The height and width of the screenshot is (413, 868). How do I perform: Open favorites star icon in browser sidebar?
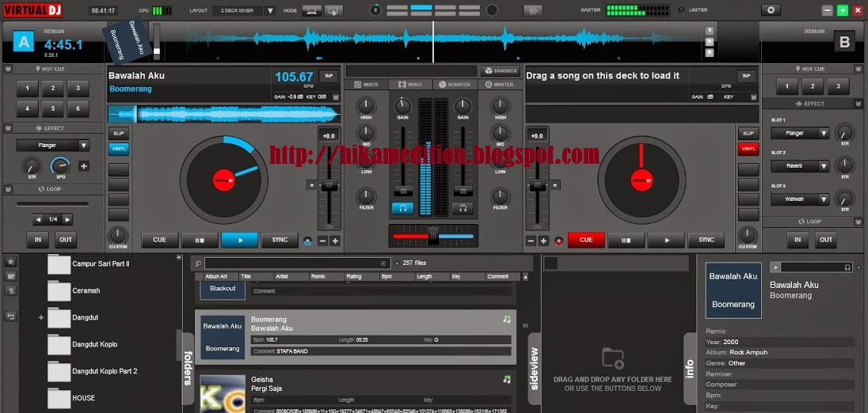(10, 262)
